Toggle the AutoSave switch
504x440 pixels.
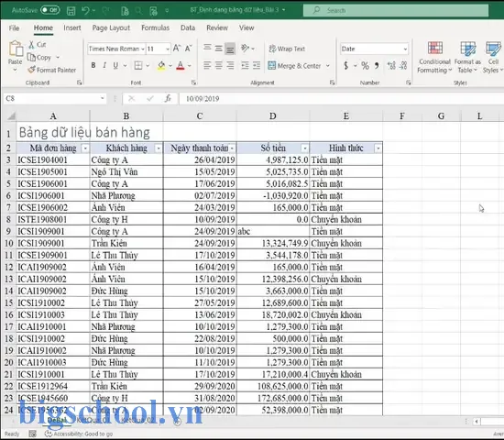(x=49, y=10)
